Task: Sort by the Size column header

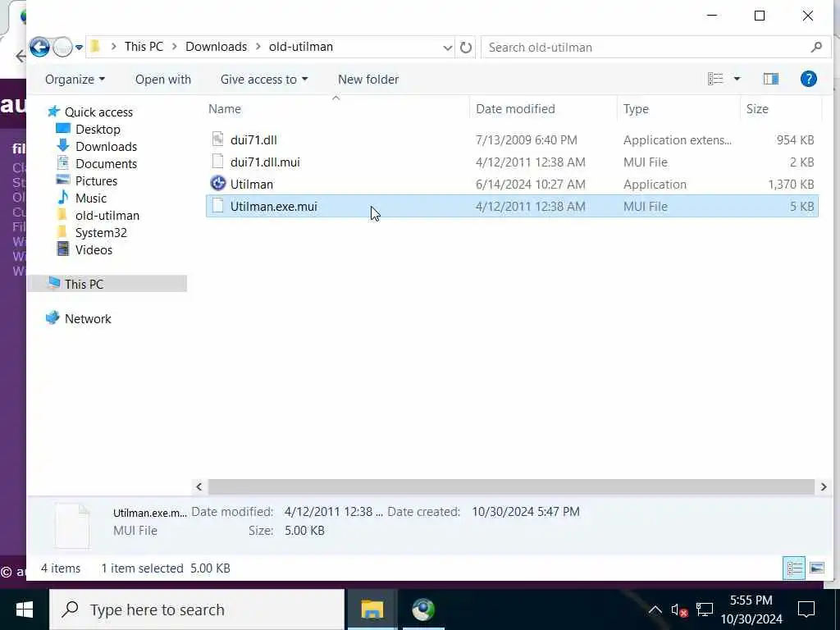Action: [x=757, y=109]
